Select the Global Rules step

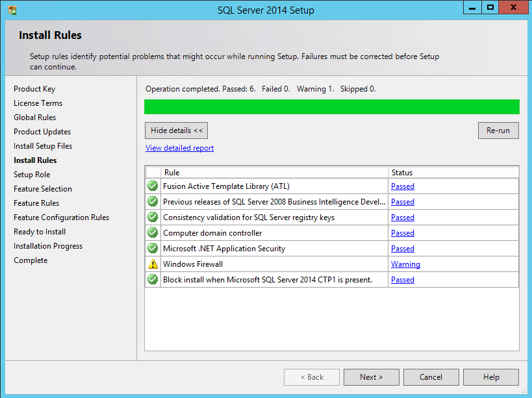(34, 118)
